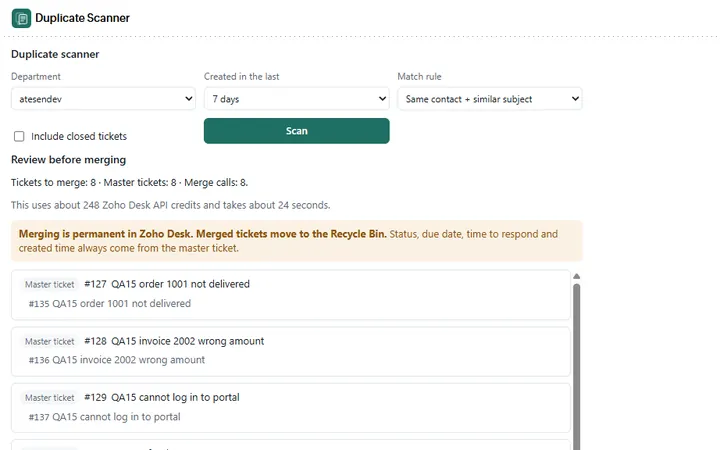The image size is (720, 450).
Task: Enable the Include closed tickets checkbox
Action: tap(19, 136)
